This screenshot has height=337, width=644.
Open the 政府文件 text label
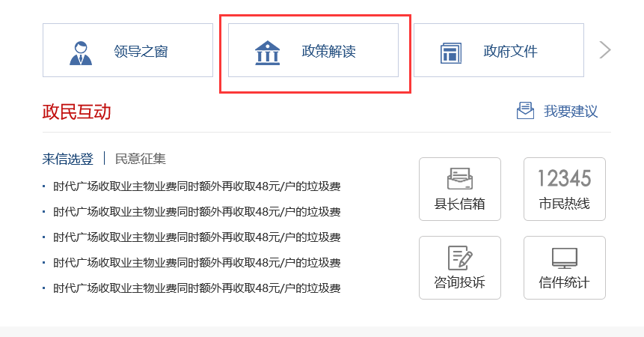(511, 52)
